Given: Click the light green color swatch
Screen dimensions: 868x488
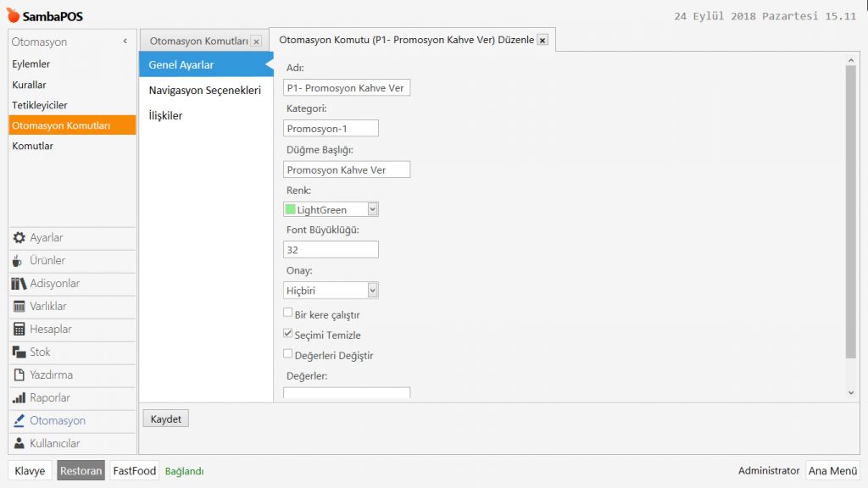Looking at the screenshot, I should [291, 209].
